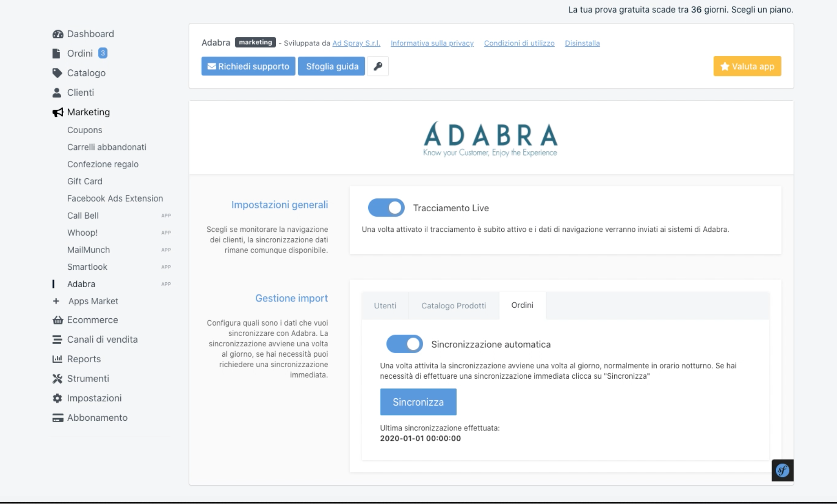Click the trial notice 'Scegli un piano'

click(x=762, y=10)
